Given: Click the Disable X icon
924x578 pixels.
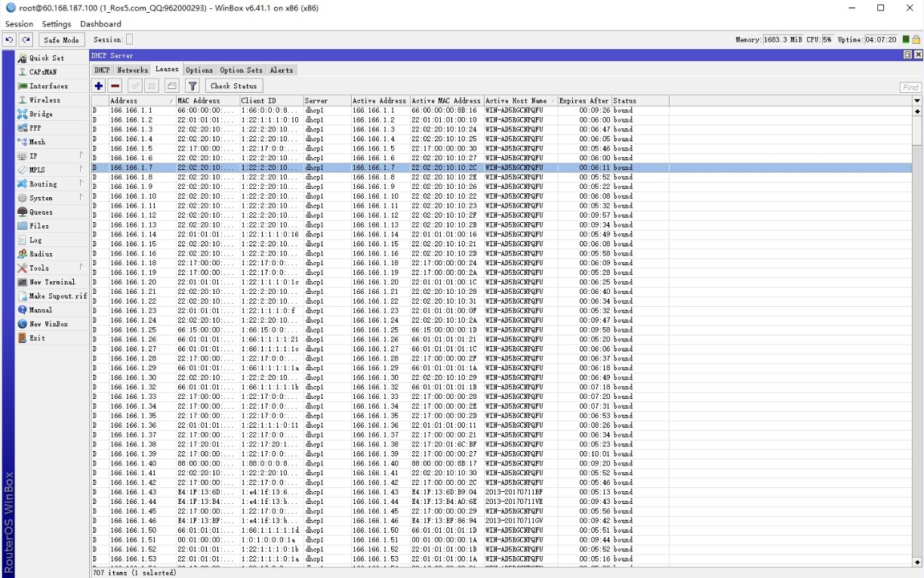Looking at the screenshot, I should [152, 86].
